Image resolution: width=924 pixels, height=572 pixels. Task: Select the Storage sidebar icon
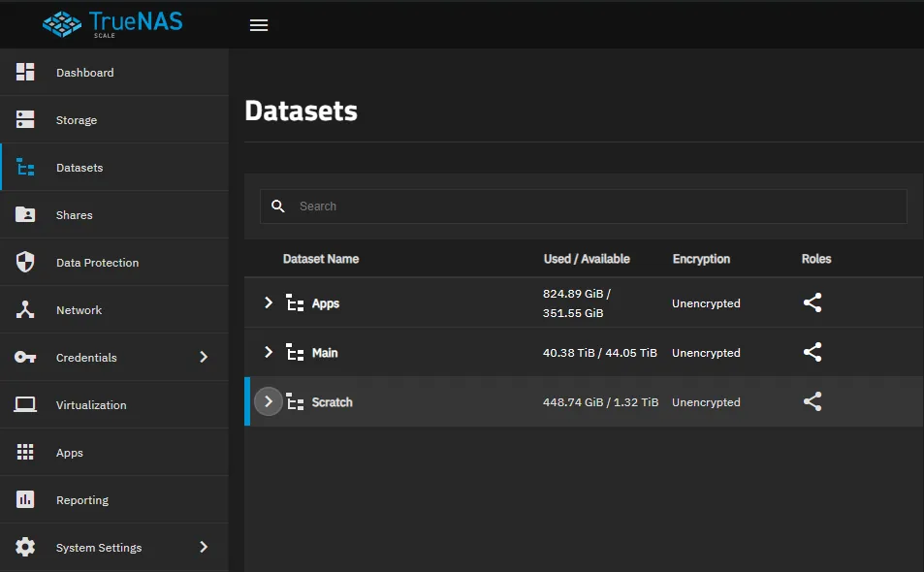coord(24,119)
